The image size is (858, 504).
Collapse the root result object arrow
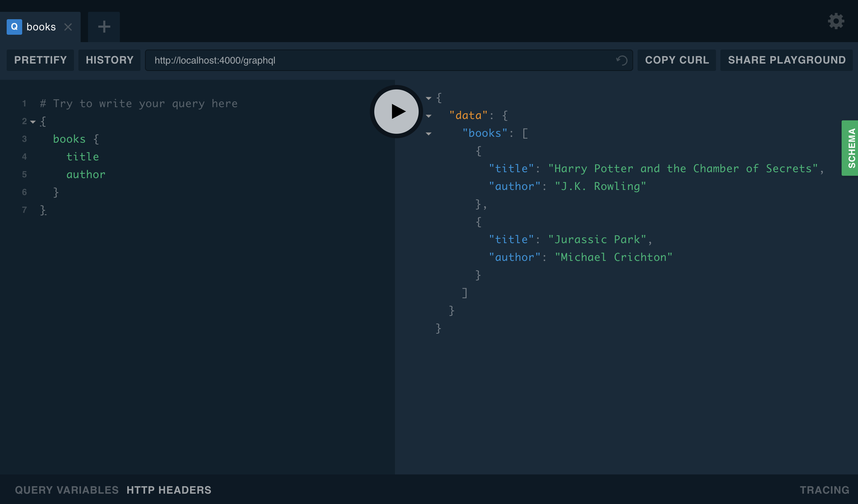coord(429,98)
